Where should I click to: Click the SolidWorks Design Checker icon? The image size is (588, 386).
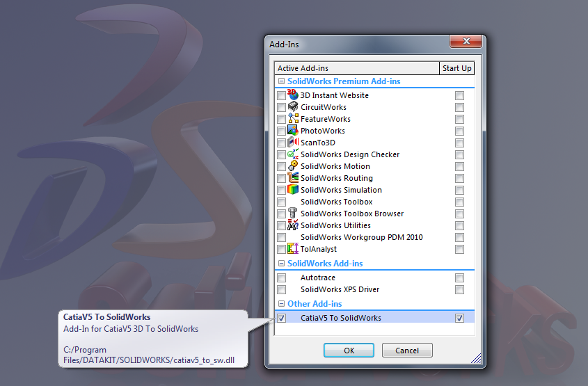coord(293,154)
